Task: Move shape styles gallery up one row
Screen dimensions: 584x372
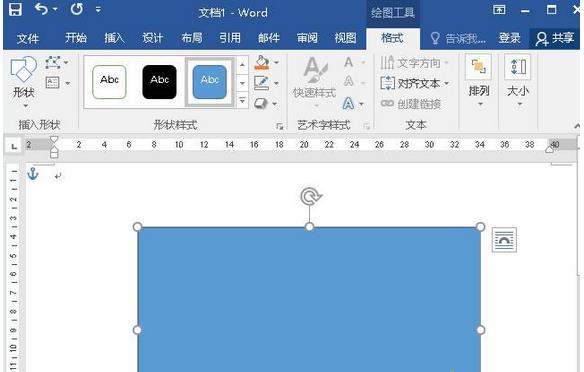Action: click(242, 65)
